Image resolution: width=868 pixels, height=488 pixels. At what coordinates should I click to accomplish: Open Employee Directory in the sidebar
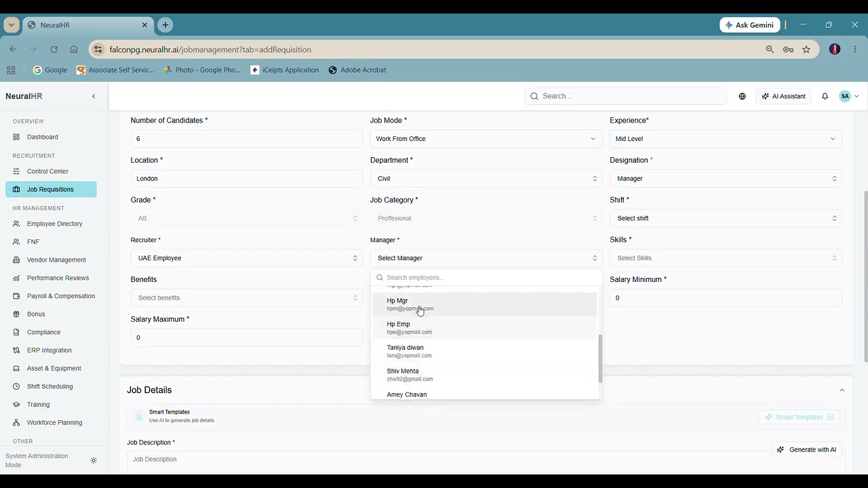pyautogui.click(x=51, y=224)
